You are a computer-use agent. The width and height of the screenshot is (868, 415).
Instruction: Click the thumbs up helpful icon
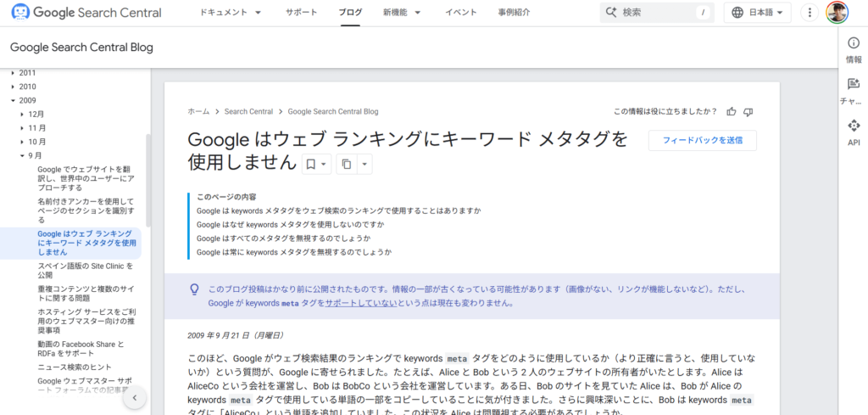click(732, 111)
